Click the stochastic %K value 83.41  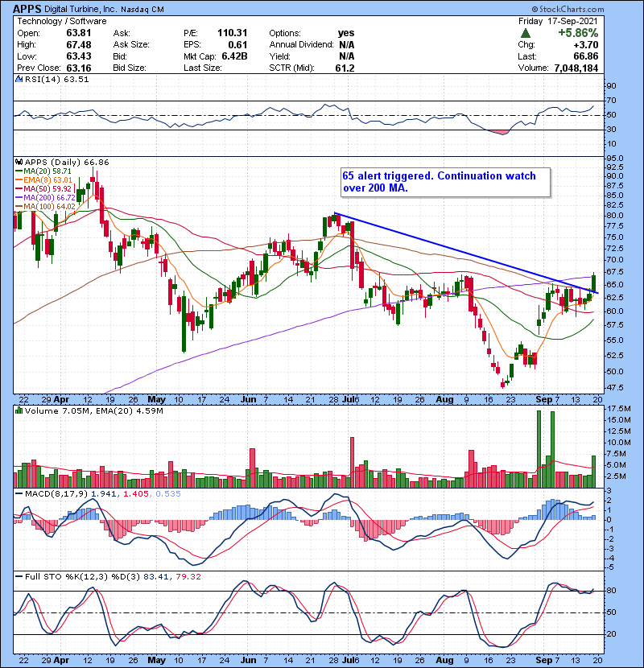tap(156, 576)
